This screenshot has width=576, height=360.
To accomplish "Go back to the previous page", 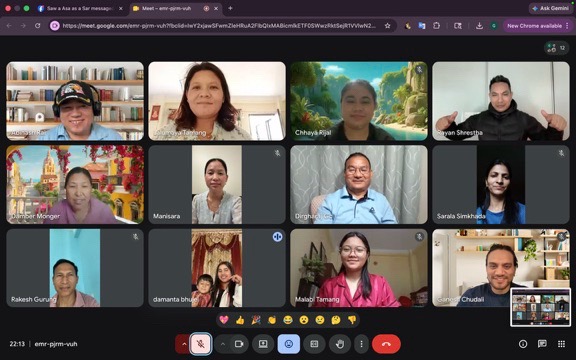I will click(x=9, y=26).
